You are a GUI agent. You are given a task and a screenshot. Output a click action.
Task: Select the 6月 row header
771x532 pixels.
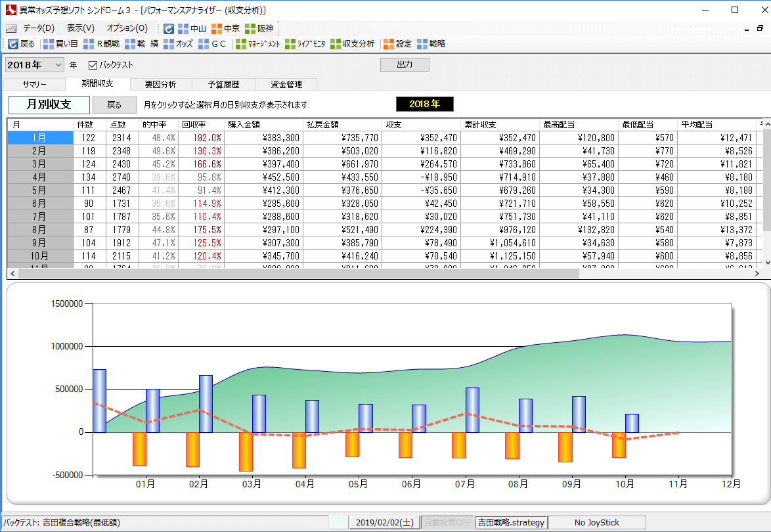point(40,204)
